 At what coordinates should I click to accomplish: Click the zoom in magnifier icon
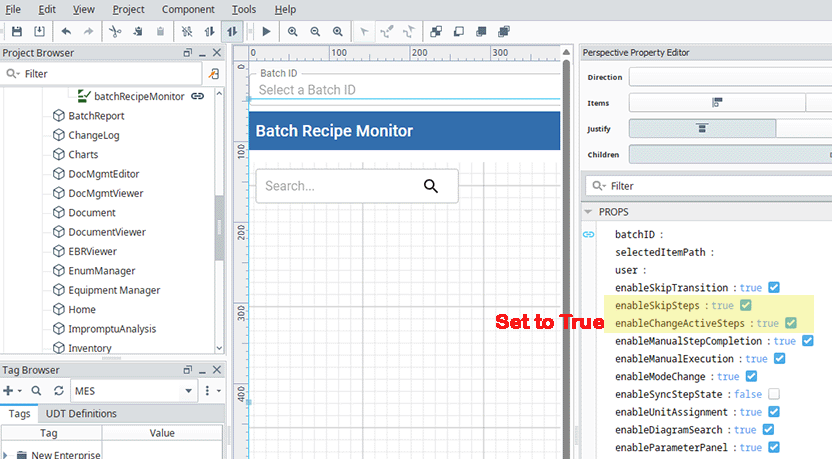pyautogui.click(x=293, y=32)
